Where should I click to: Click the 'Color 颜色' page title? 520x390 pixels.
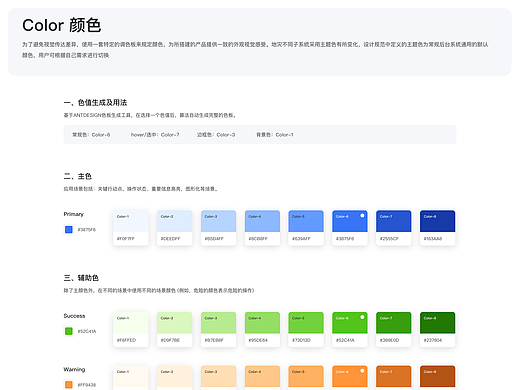coord(62,25)
